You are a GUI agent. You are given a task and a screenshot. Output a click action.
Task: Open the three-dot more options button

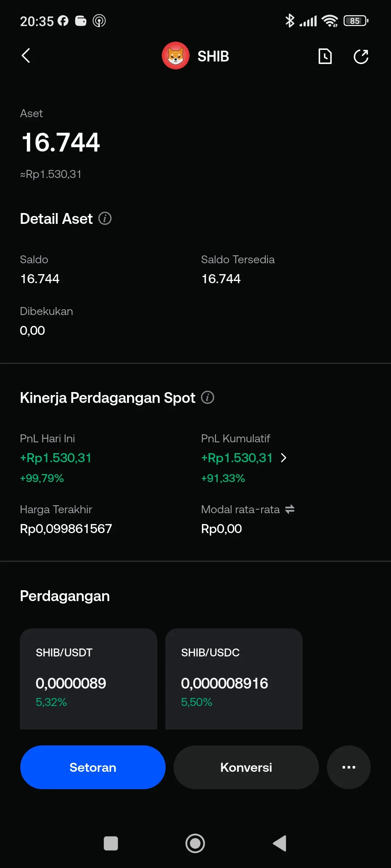(x=349, y=767)
